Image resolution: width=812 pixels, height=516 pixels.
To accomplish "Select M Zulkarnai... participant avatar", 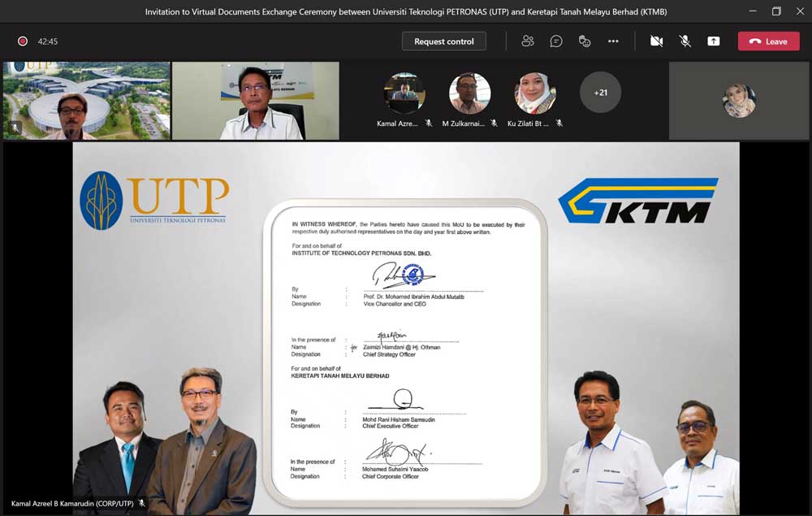I will tap(469, 93).
